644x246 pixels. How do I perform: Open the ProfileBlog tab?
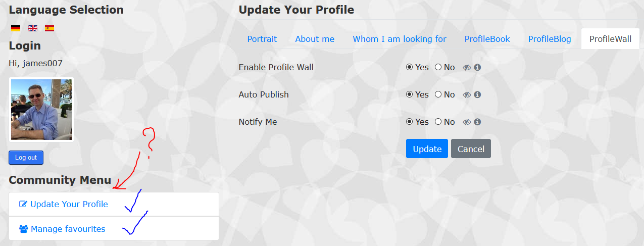[x=550, y=39]
